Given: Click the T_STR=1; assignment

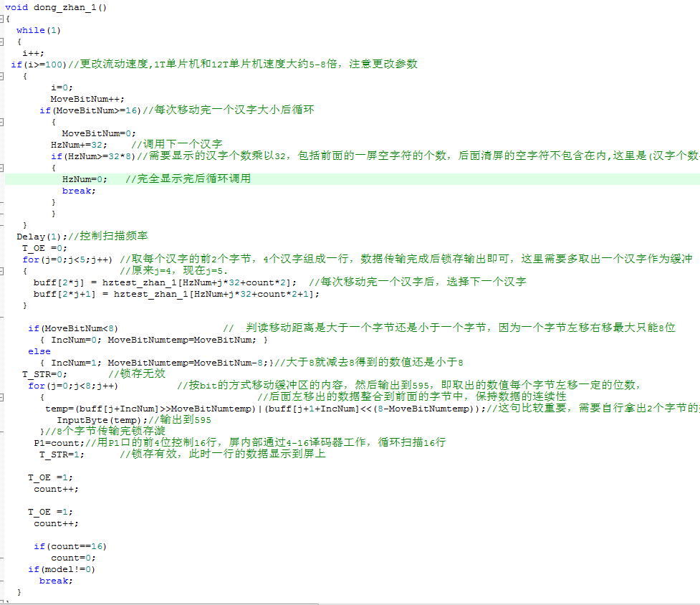Looking at the screenshot, I should 62,454.
